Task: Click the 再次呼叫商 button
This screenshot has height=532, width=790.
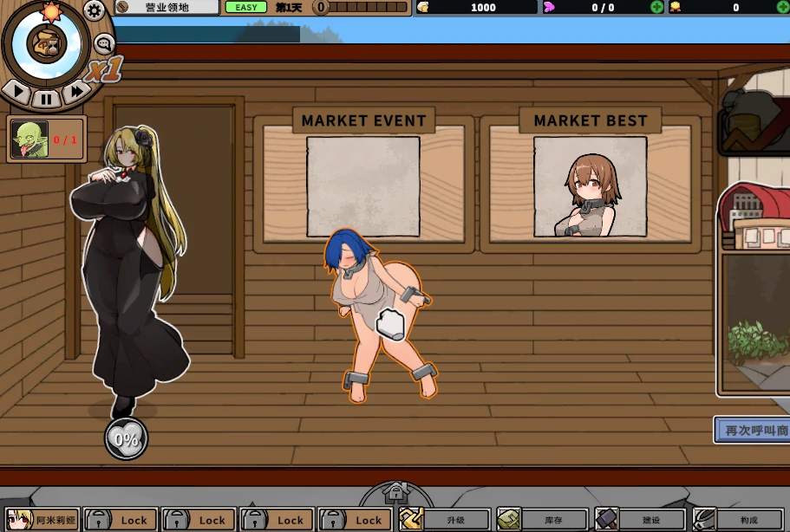Action: click(751, 430)
